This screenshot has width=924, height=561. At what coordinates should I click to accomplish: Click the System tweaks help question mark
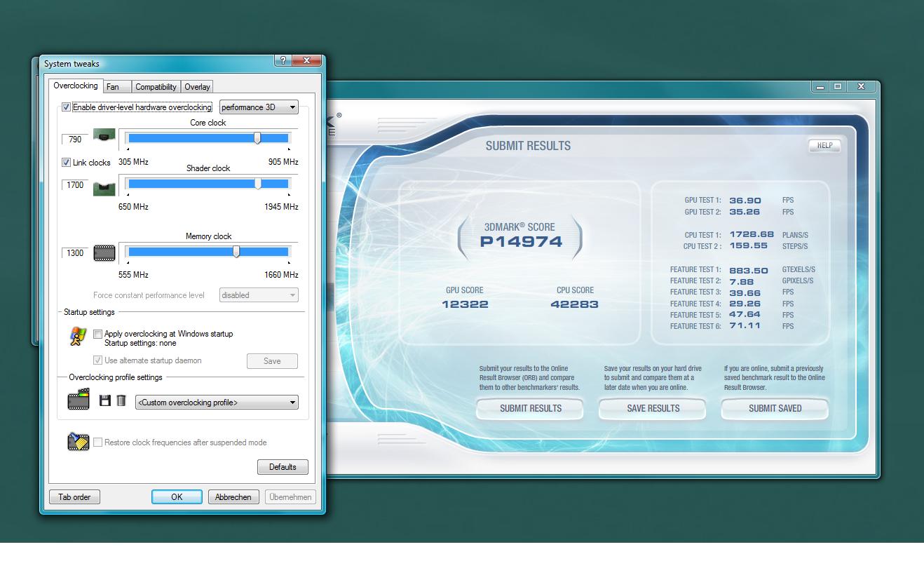pos(283,60)
